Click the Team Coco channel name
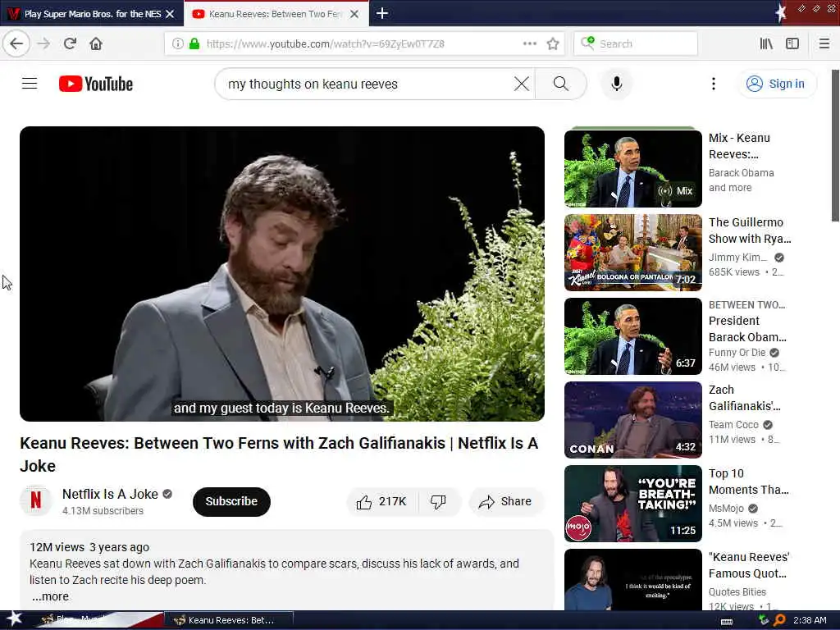The width and height of the screenshot is (840, 630). pyautogui.click(x=733, y=425)
